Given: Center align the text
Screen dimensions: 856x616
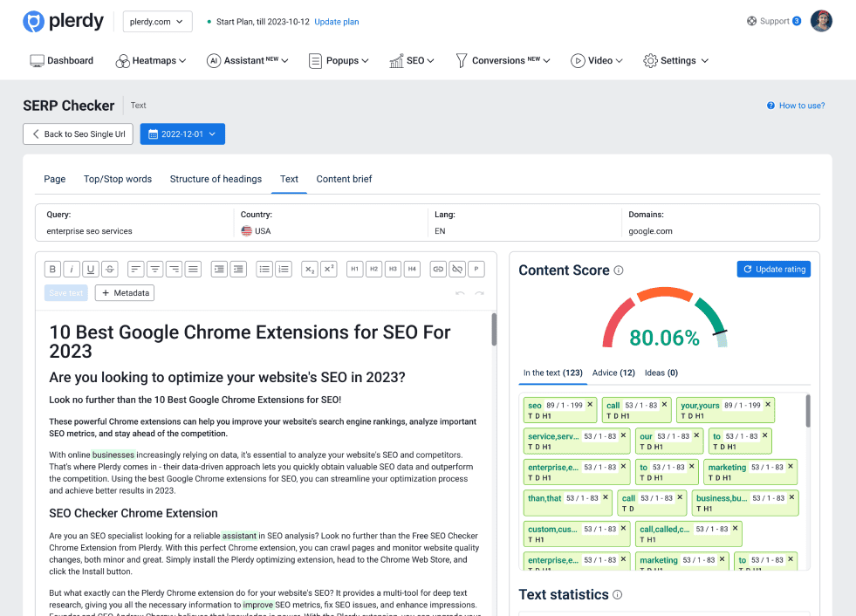Looking at the screenshot, I should pos(154,269).
